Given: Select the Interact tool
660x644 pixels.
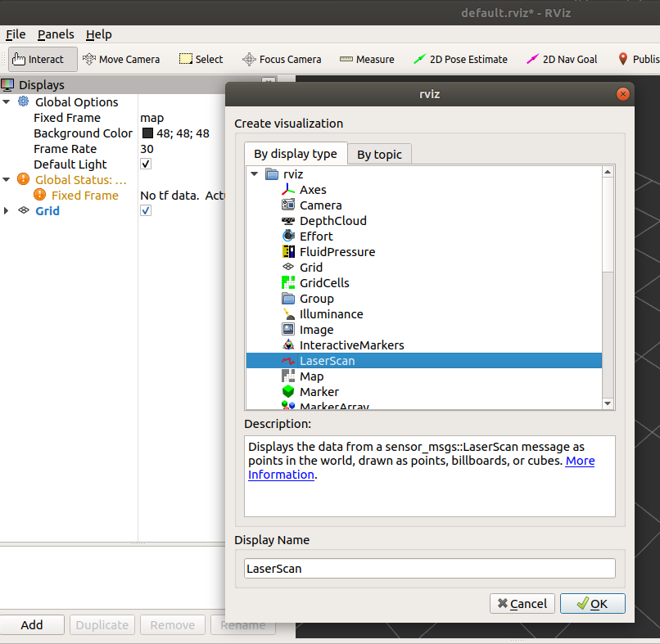Looking at the screenshot, I should [43, 59].
